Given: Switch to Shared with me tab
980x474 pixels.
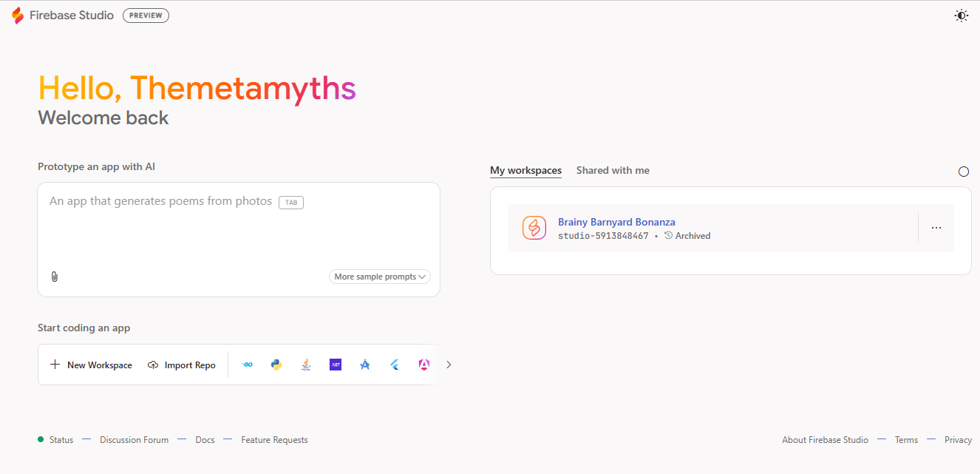Looking at the screenshot, I should tap(613, 171).
